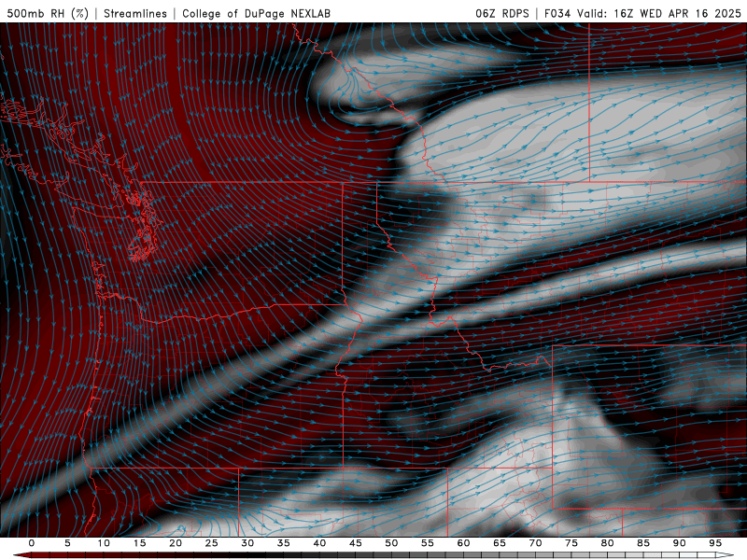
Task: Click the colorbar label "10"
Action: tap(104, 543)
